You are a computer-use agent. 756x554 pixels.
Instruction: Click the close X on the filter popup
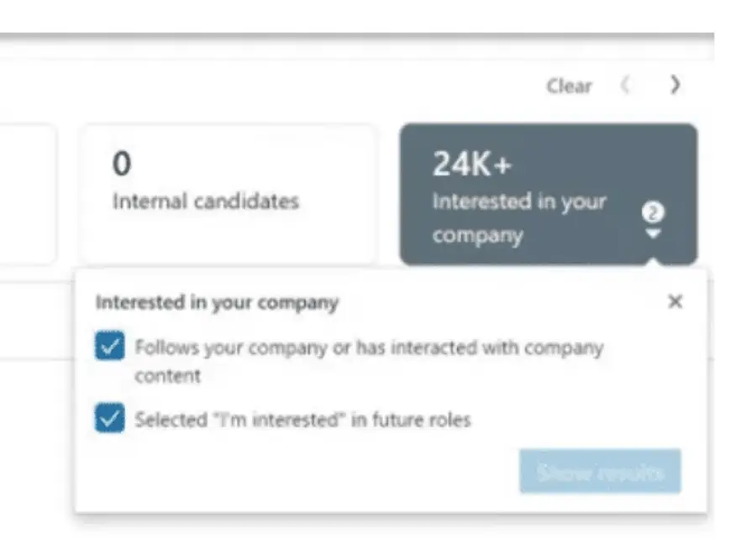pyautogui.click(x=675, y=301)
